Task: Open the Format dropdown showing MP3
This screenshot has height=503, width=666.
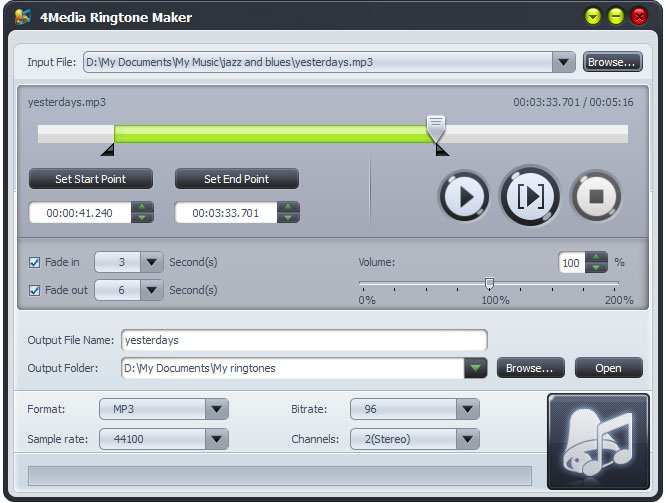Action: tap(217, 409)
